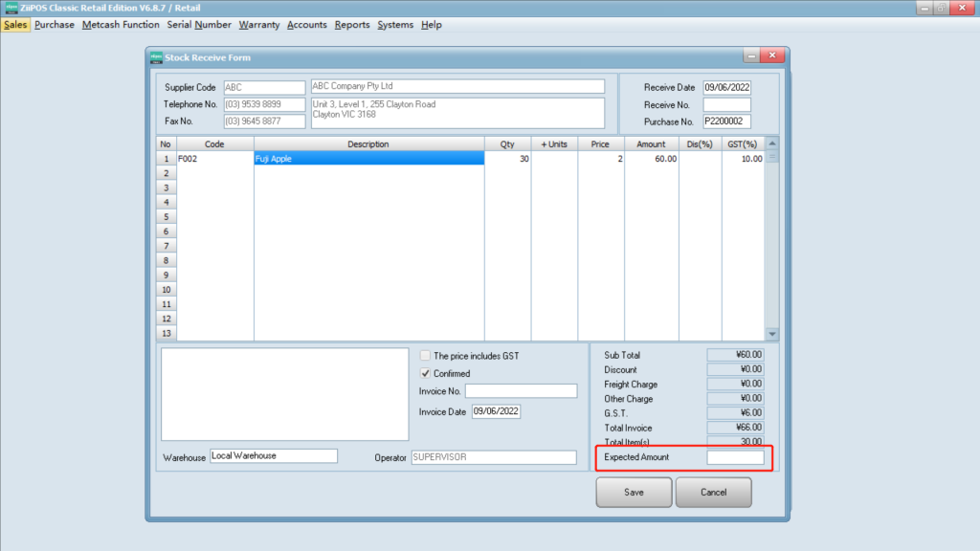Open the Warranty menu
The height and width of the screenshot is (551, 980).
(x=259, y=25)
